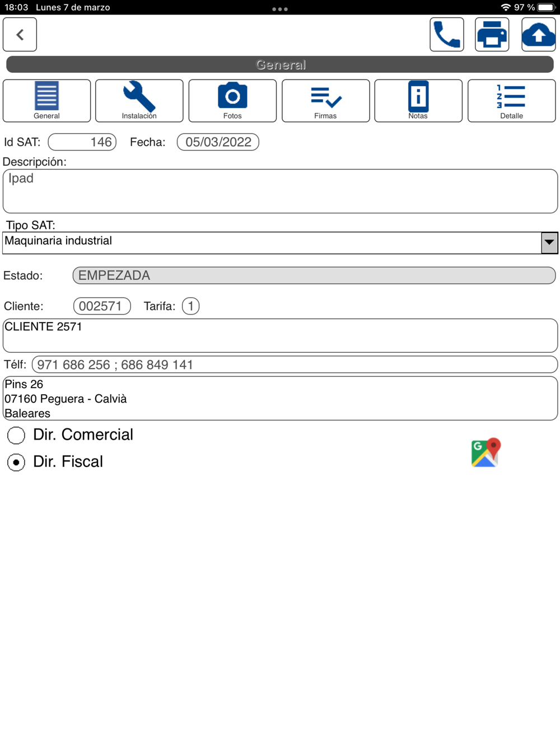
Task: Tap the cloud upload icon
Action: [x=538, y=34]
